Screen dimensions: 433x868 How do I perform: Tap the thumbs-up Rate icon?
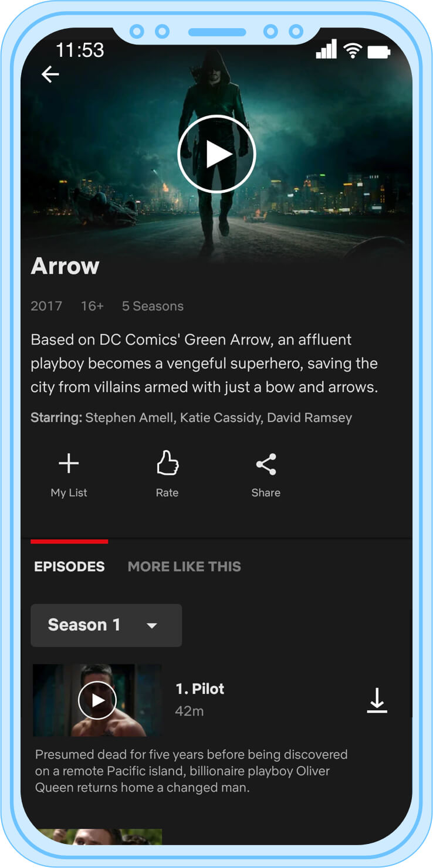tap(167, 463)
